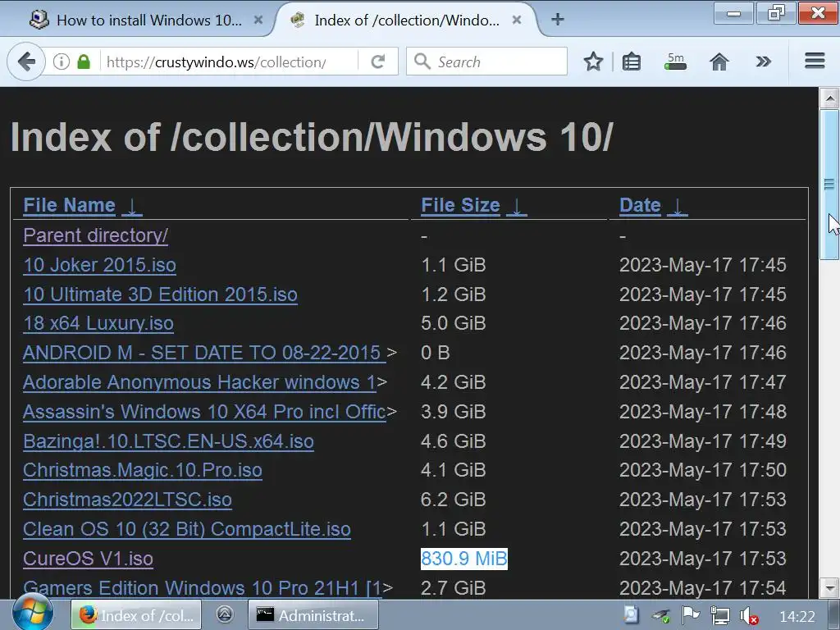Image resolution: width=840 pixels, height=630 pixels.
Task: Click the 5.0 GiB file size value
Action: [453, 323]
